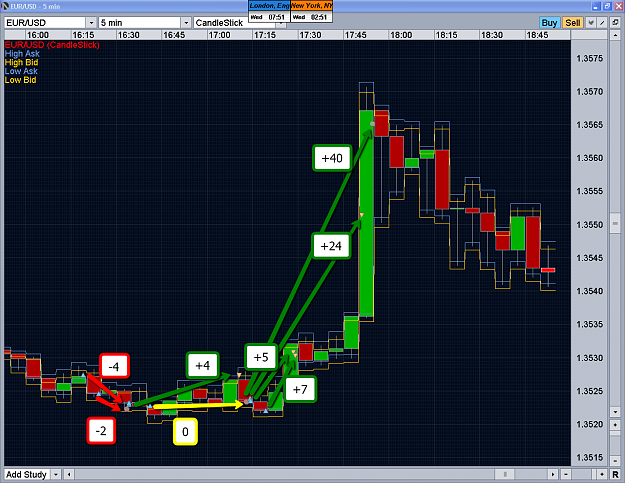Click the horizontal scrollbar thumb
This screenshot has width=625, height=483.
(505, 474)
